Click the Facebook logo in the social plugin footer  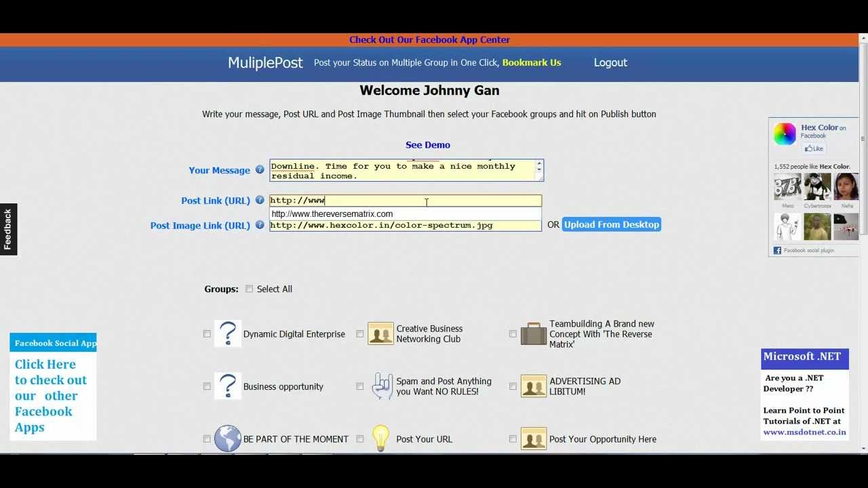(777, 251)
